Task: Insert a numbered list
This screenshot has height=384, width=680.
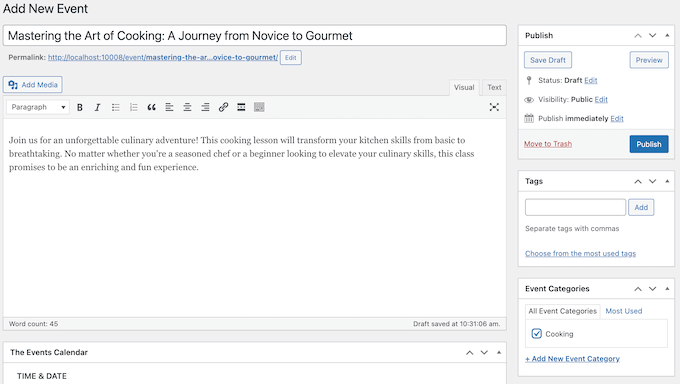Action: tap(134, 107)
